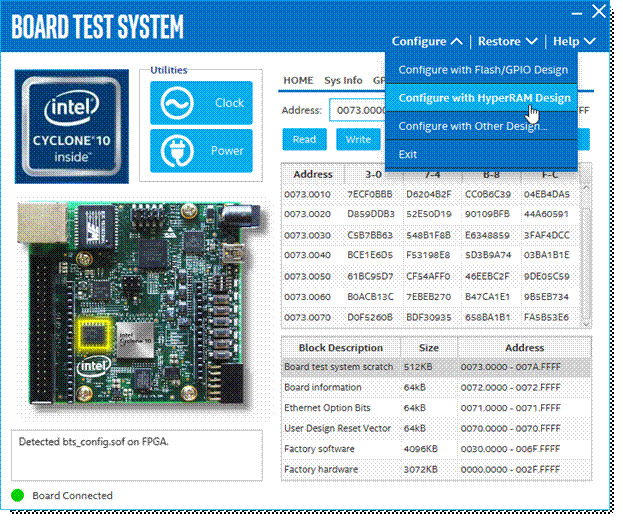Collapse the Configure menu chevron
The image size is (623, 523).
(457, 41)
